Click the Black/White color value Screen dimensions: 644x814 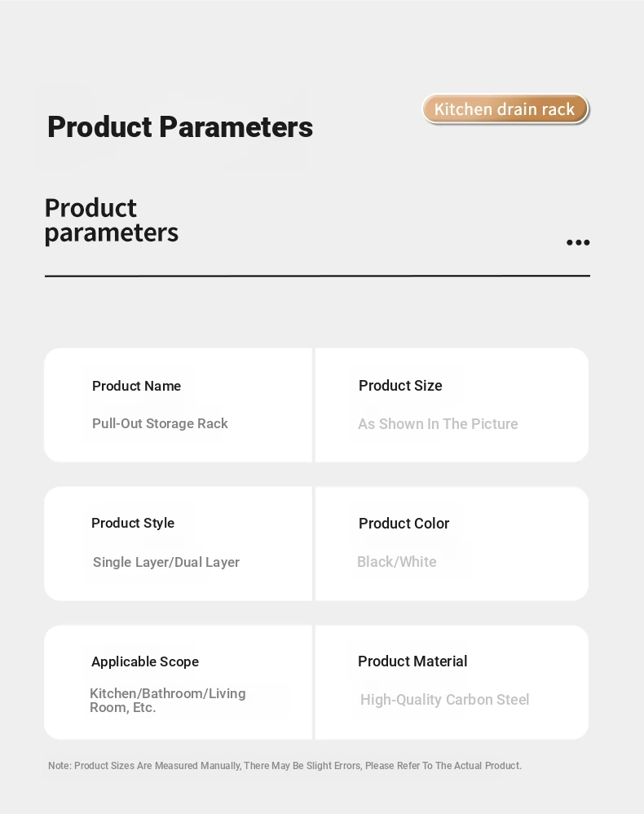point(397,562)
